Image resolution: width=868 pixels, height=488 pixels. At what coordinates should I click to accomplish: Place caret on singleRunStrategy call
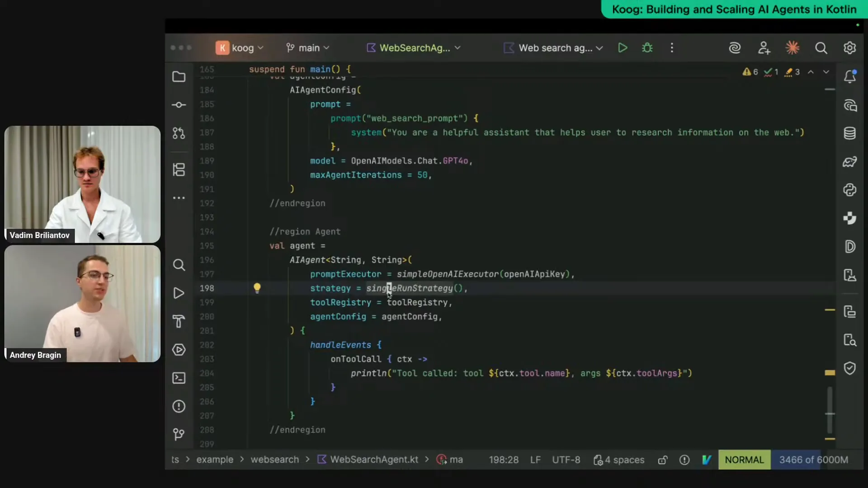[409, 288]
